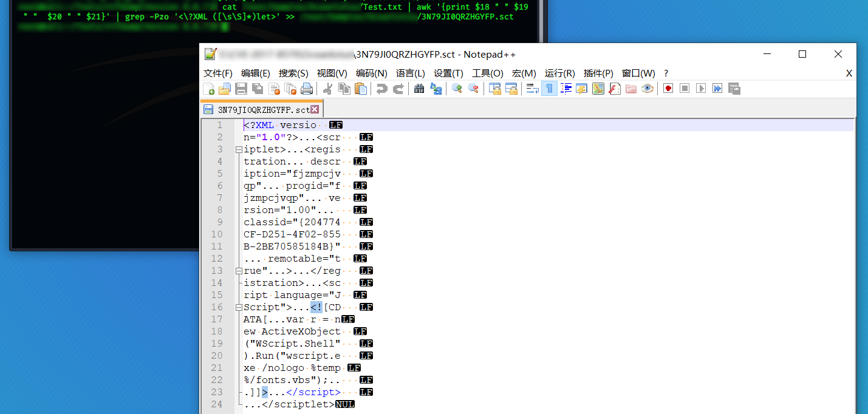Close document using menu bar X

(x=849, y=73)
